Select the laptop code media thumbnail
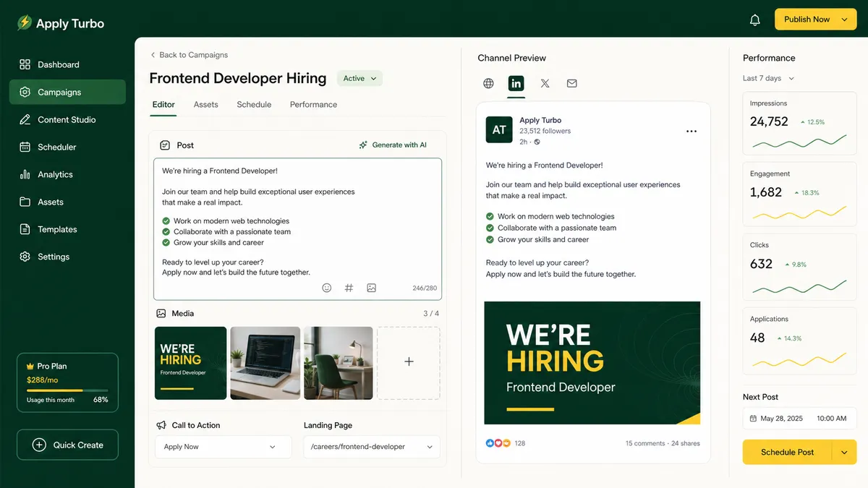 265,363
